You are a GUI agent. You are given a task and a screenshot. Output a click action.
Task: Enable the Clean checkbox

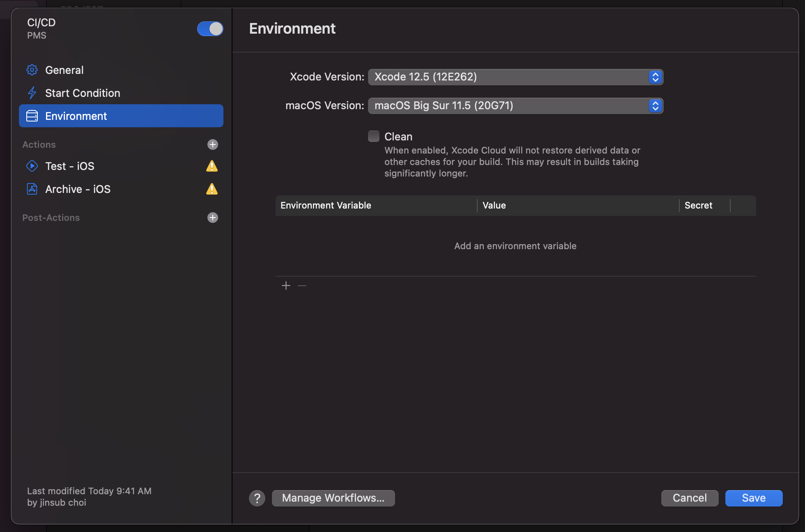(x=374, y=136)
